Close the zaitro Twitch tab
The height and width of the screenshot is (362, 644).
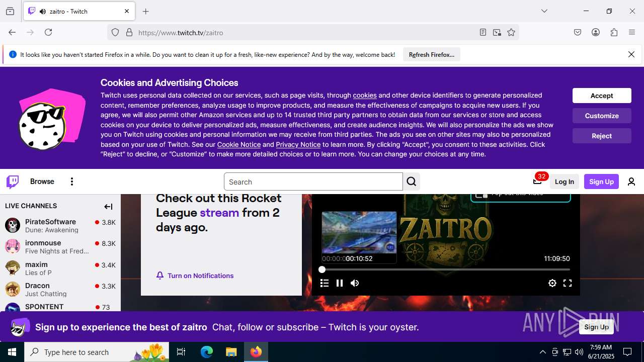pyautogui.click(x=127, y=11)
